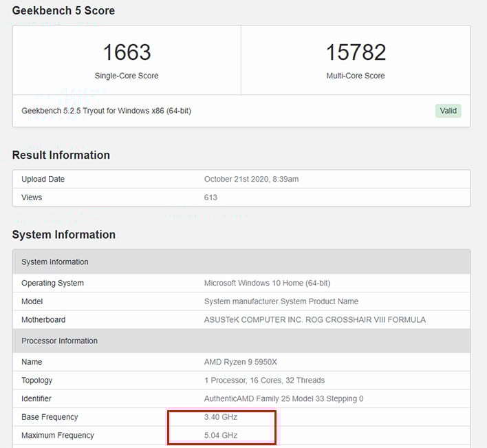The height and width of the screenshot is (448, 487).
Task: Click Geekbench 5.2.5 Tryout version text
Action: point(106,111)
